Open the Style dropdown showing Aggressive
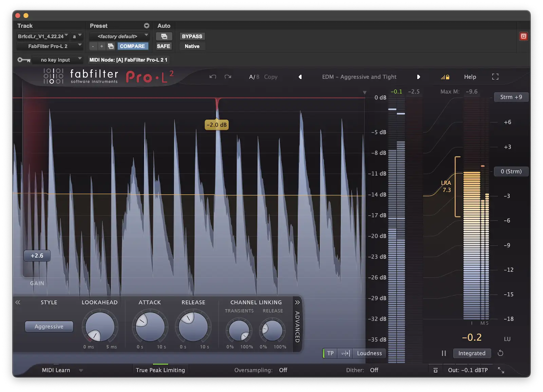 tap(49, 326)
